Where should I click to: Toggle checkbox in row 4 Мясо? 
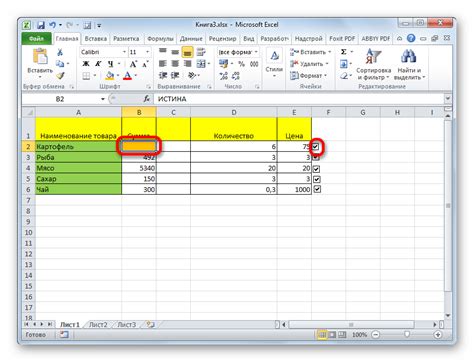(x=316, y=169)
